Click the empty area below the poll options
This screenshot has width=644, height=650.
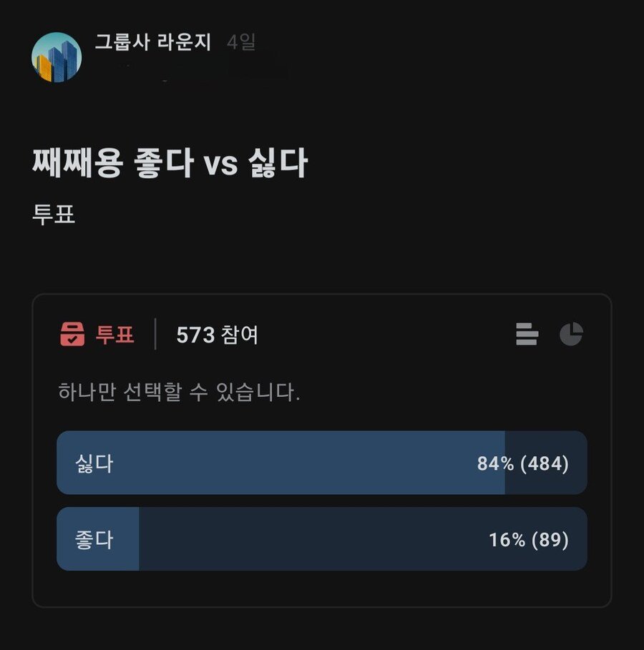tap(322, 589)
